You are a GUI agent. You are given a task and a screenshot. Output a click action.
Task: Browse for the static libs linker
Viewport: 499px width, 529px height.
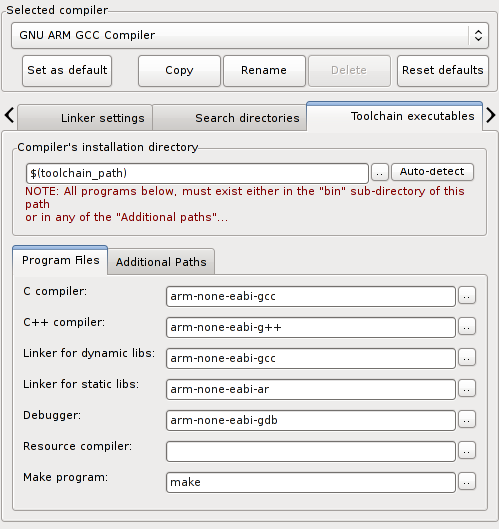click(x=467, y=389)
